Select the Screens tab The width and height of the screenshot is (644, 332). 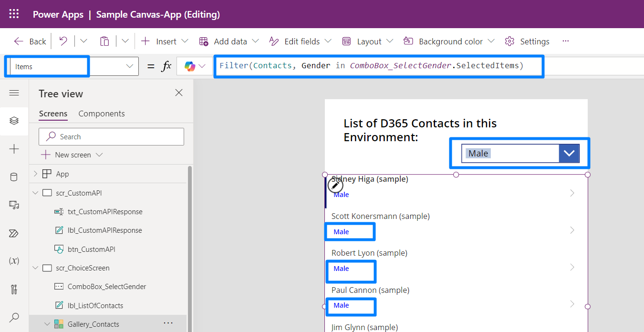(x=53, y=114)
